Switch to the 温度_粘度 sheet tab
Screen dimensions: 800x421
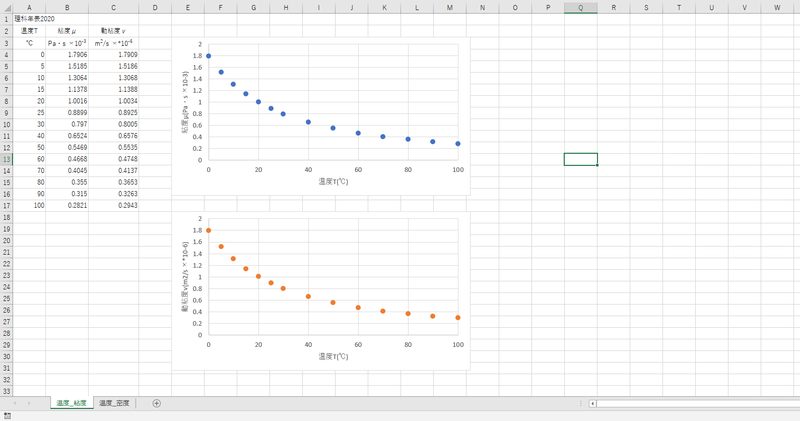point(71,403)
